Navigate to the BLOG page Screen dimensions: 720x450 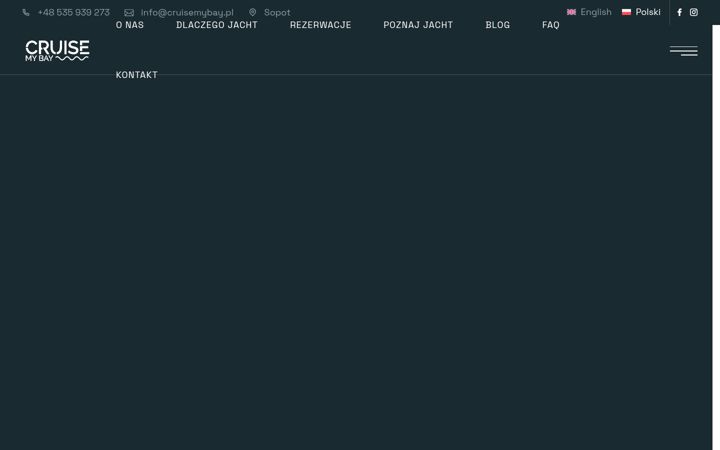tap(498, 25)
